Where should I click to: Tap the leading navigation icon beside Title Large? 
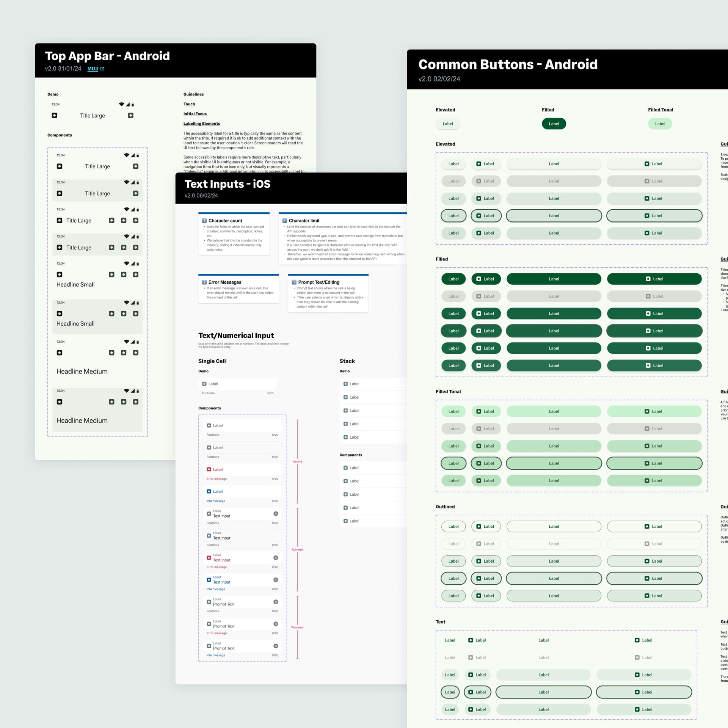54,115
